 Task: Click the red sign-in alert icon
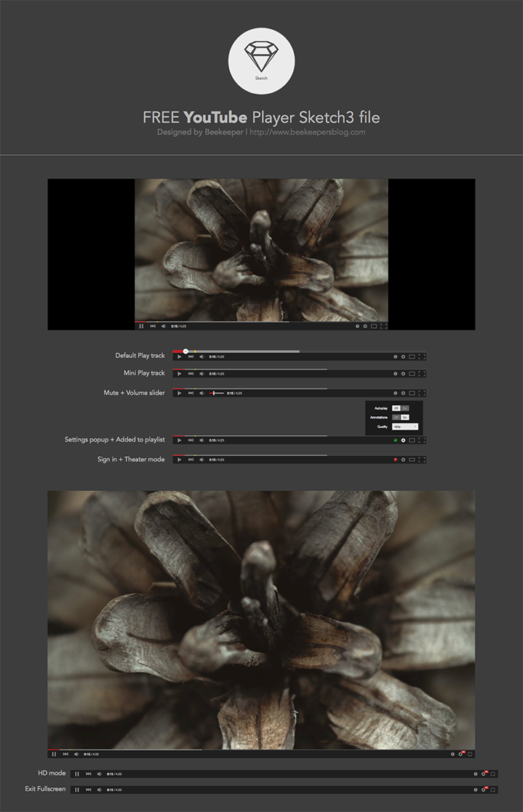(x=395, y=460)
